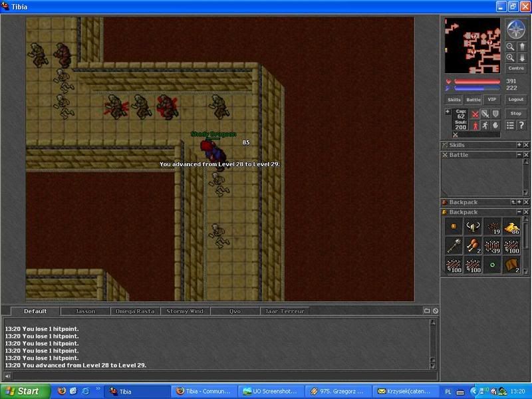Launch Internet Explorer from quick launch
The image size is (532, 399).
click(x=86, y=391)
